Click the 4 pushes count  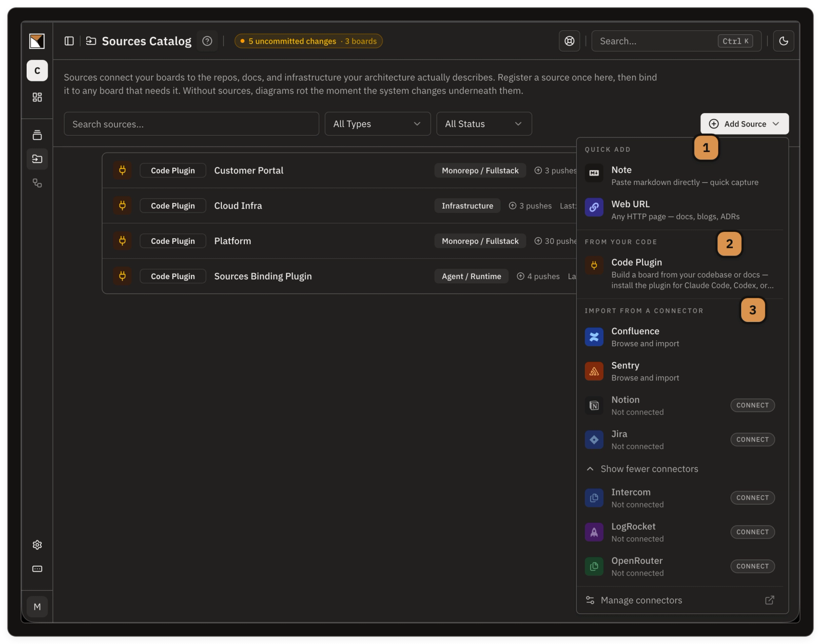538,276
